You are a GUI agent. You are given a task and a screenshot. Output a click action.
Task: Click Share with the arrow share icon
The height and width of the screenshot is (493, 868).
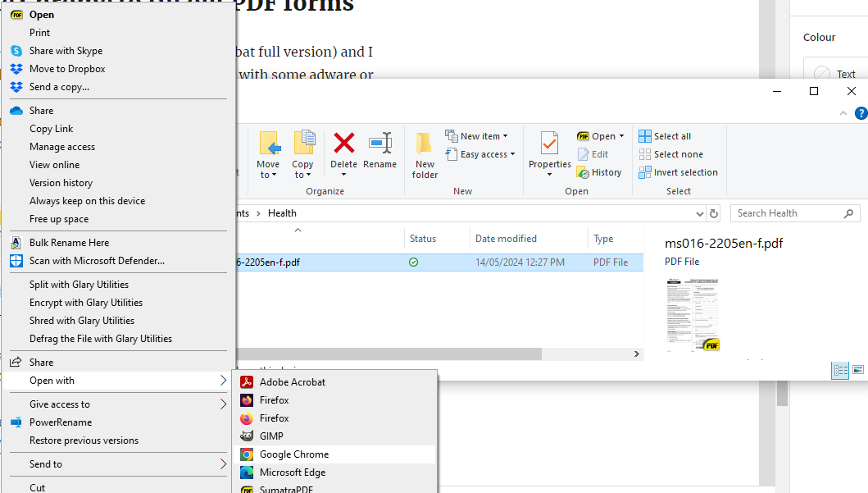118,363
